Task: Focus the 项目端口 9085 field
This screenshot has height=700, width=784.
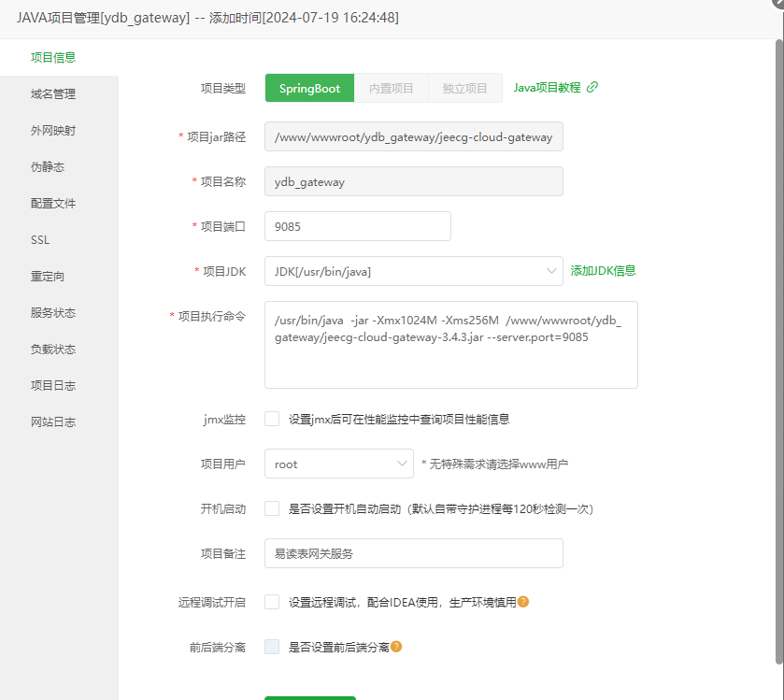Action: click(x=358, y=226)
